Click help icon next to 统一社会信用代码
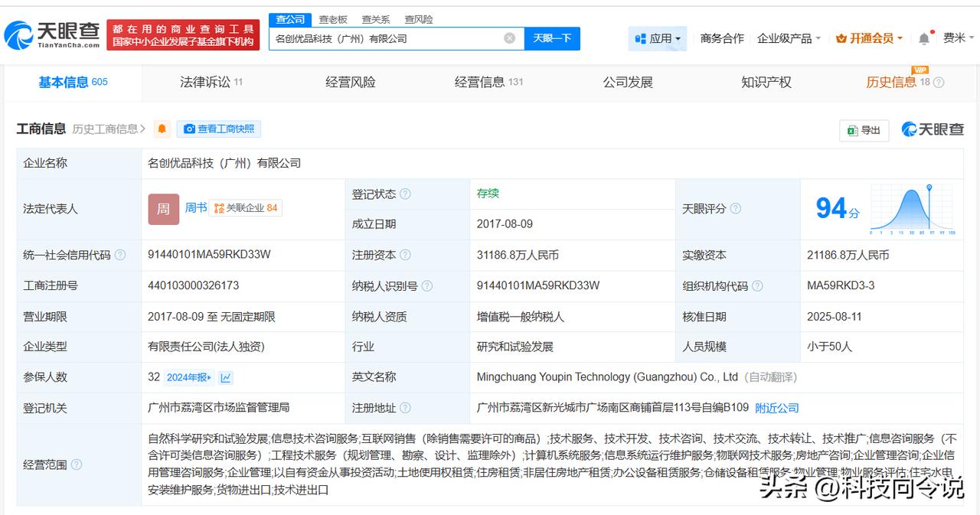The image size is (980, 515). click(x=120, y=256)
